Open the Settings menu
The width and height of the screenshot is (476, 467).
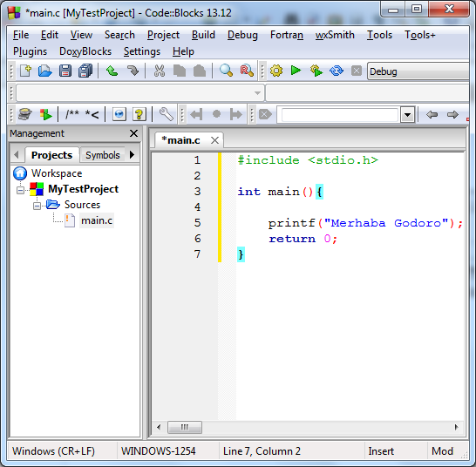142,51
